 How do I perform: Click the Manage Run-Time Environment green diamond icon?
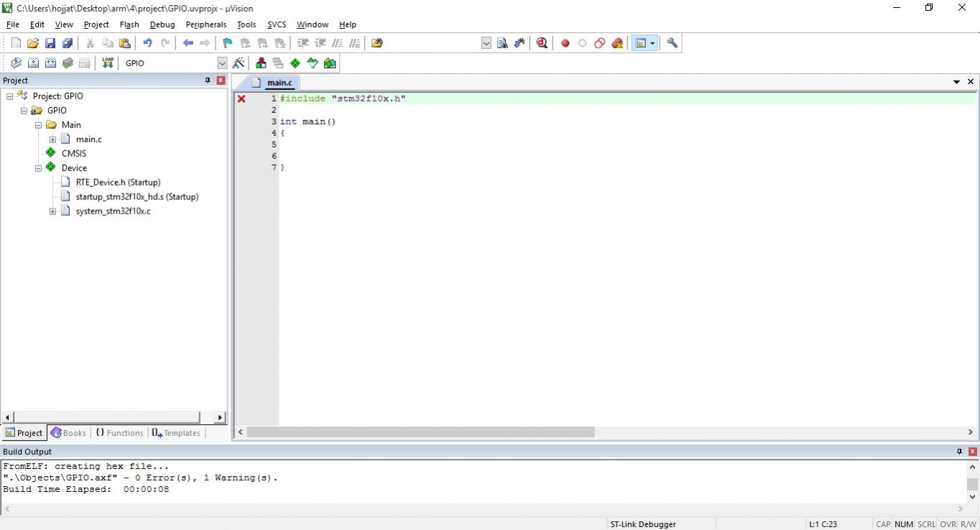[x=295, y=63]
